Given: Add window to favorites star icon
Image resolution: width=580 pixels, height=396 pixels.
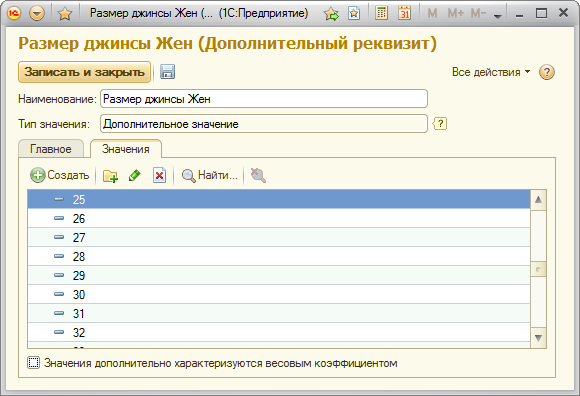Looking at the screenshot, I should pos(65,14).
